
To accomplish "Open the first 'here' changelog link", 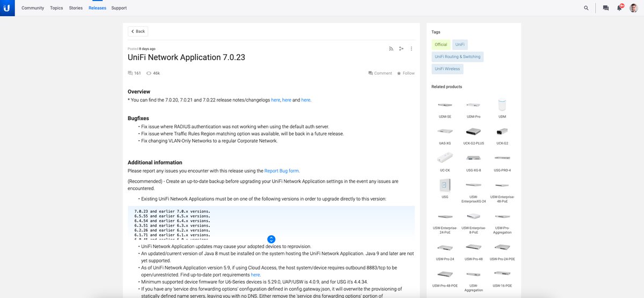I will pos(275,100).
